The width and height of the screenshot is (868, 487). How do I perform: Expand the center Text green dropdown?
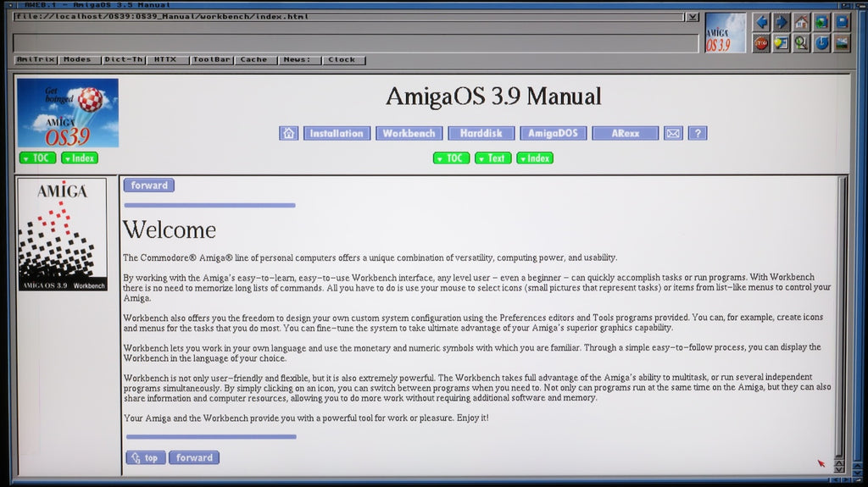coord(492,158)
